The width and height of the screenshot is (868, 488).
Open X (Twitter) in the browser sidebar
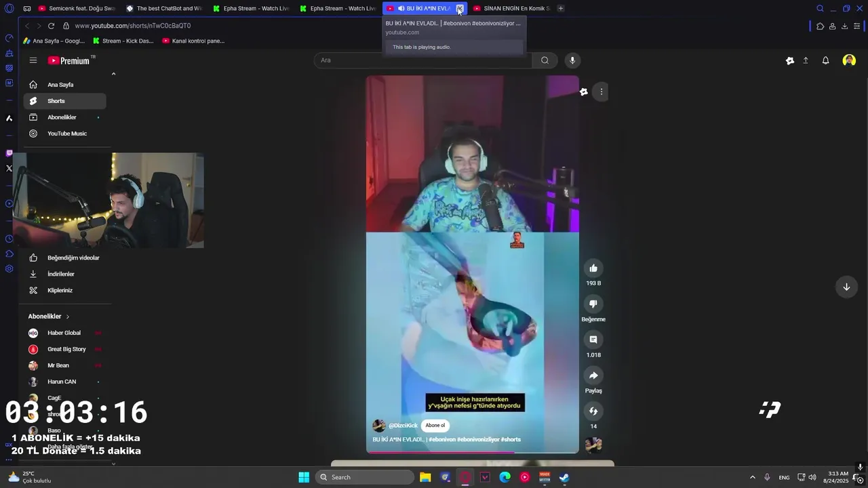(9, 168)
